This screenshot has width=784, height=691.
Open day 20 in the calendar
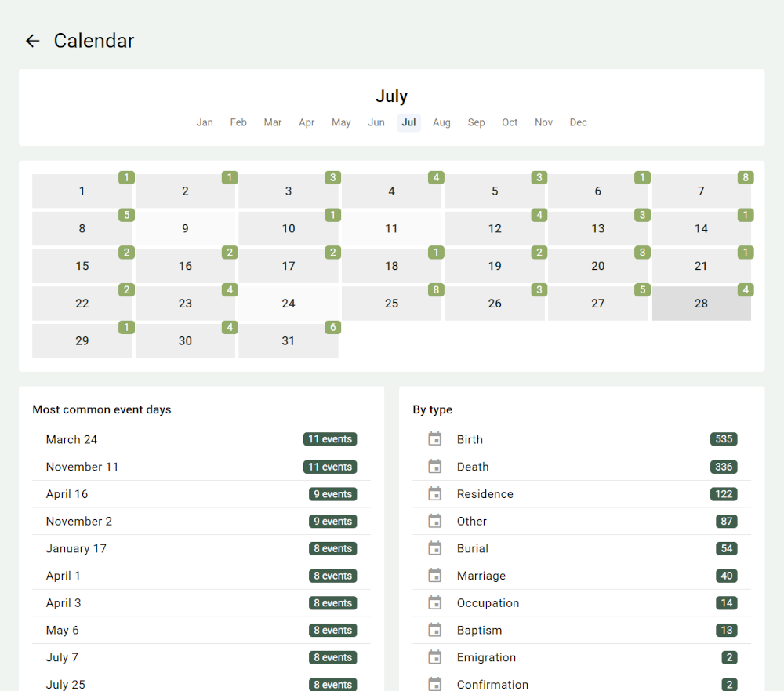point(598,266)
